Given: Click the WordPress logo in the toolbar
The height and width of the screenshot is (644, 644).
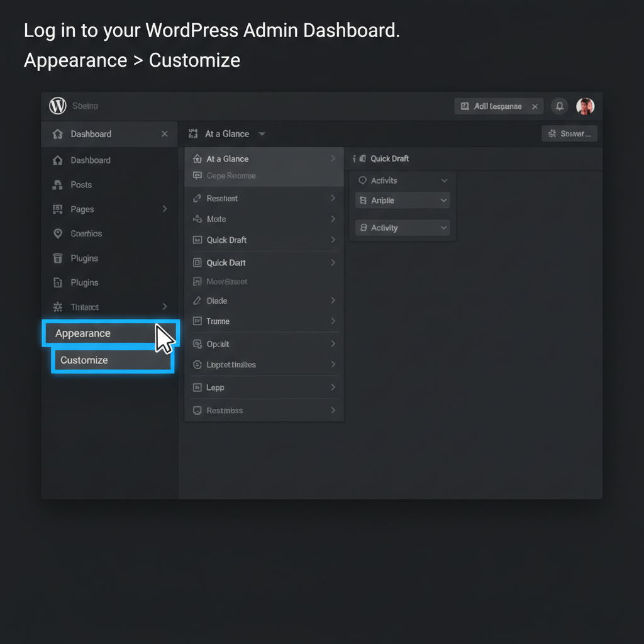Looking at the screenshot, I should 57,106.
